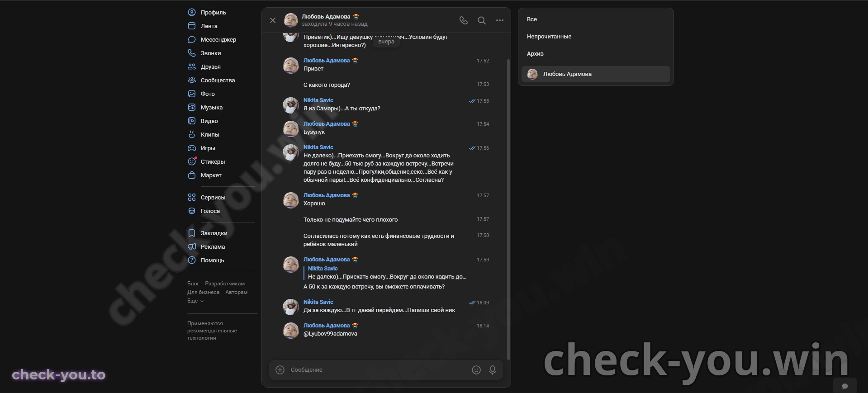Expand the Ещё footer dropdown
This screenshot has width=868, height=393.
(x=195, y=301)
